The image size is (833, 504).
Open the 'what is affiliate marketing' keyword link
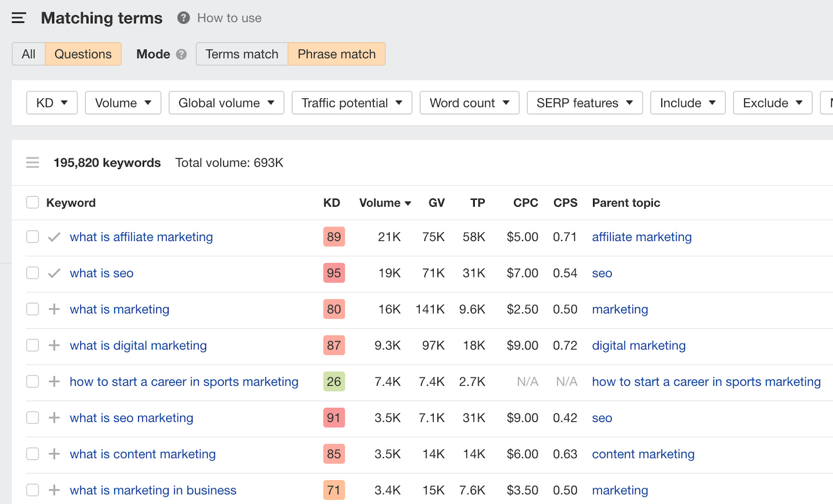(x=141, y=237)
